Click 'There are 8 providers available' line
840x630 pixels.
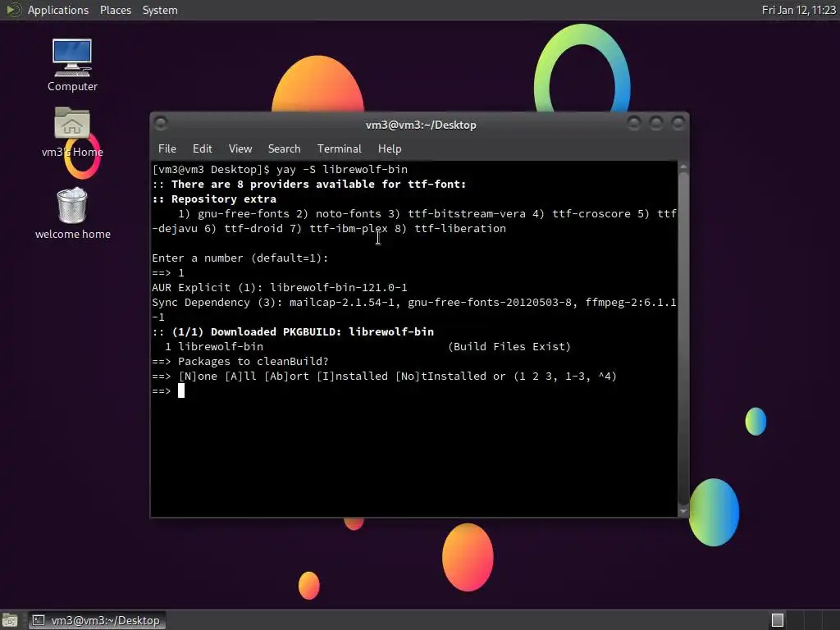tap(309, 184)
